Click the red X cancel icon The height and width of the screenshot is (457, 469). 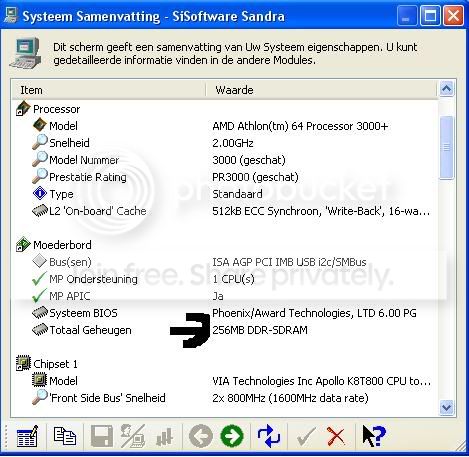[336, 436]
